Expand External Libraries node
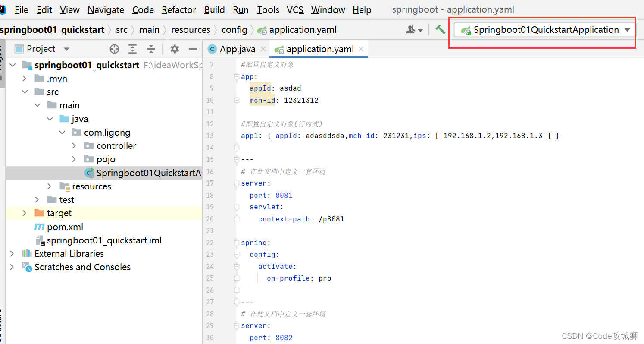The width and height of the screenshot is (644, 344). click(12, 253)
